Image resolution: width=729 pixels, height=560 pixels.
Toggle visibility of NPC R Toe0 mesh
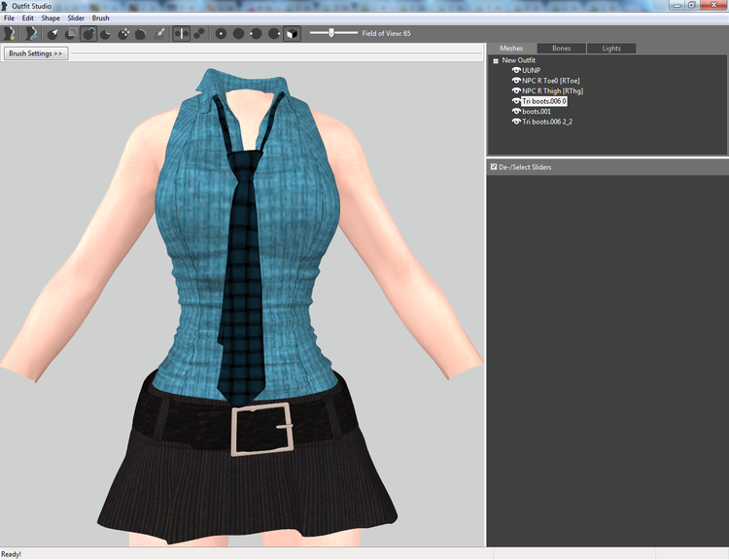click(x=516, y=81)
